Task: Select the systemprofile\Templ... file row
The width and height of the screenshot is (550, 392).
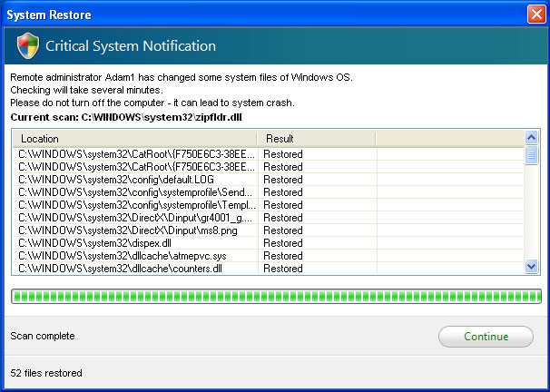Action: (x=136, y=205)
